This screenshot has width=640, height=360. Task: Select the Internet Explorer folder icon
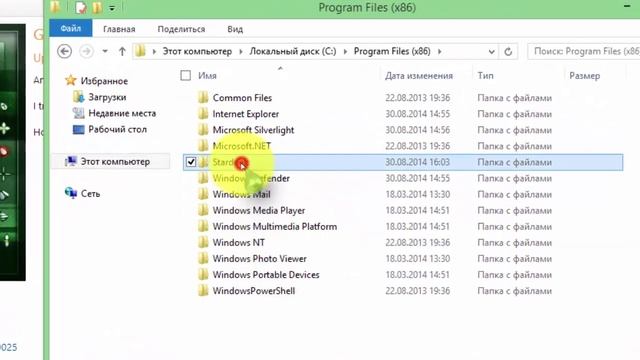(x=203, y=114)
